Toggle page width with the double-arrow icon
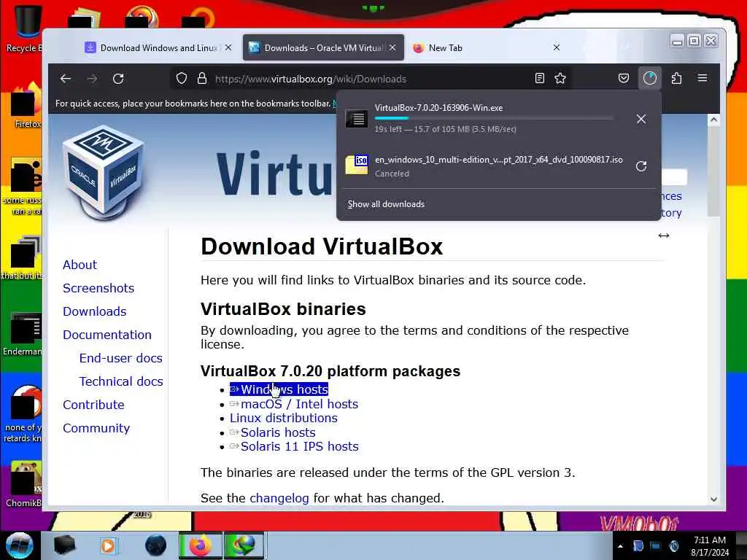Image resolution: width=747 pixels, height=560 pixels. point(664,236)
